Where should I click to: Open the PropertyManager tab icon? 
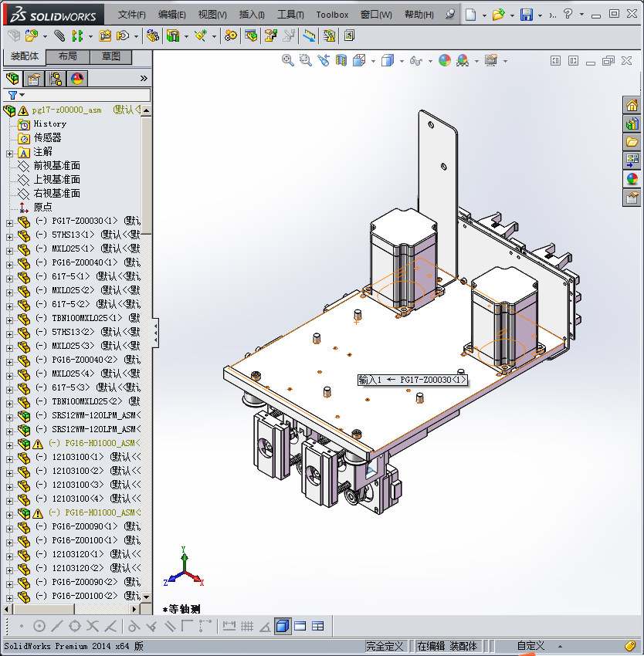point(34,79)
